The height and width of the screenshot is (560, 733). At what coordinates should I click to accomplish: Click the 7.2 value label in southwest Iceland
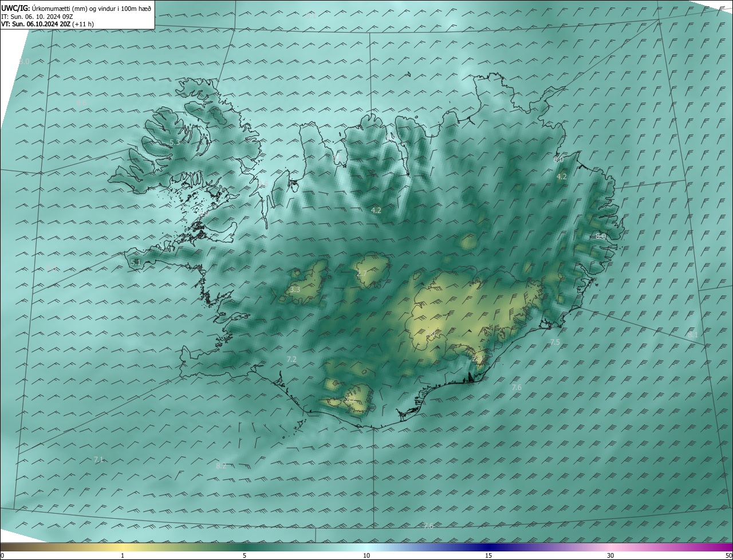point(291,360)
